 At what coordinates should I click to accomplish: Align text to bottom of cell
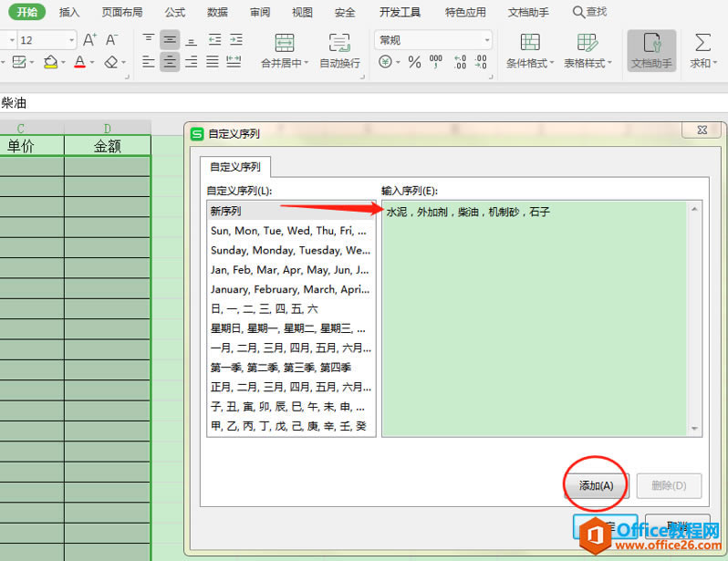click(x=192, y=40)
